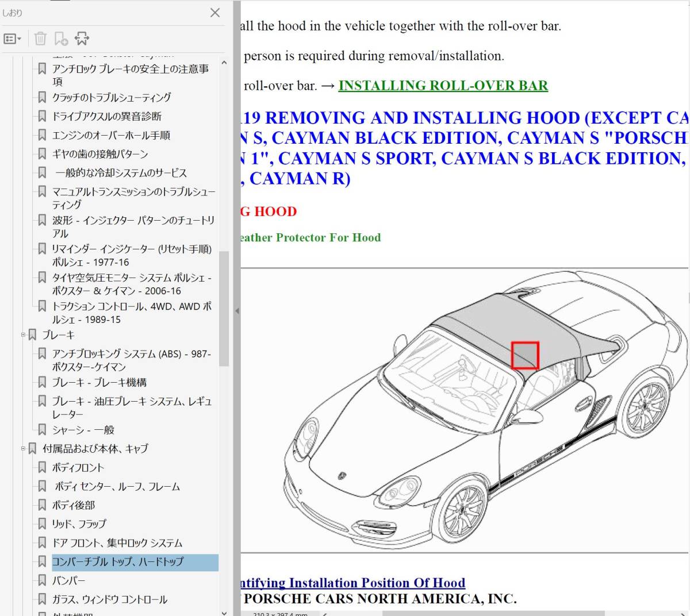Image resolution: width=690 pixels, height=616 pixels.
Task: Open the bookmark options dropdown menu
Action: (x=12, y=39)
